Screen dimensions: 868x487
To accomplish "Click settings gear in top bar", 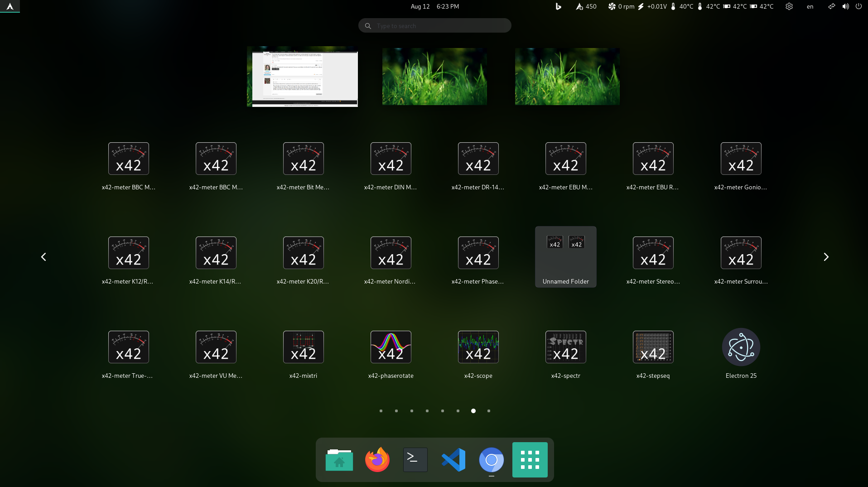I will [789, 6].
